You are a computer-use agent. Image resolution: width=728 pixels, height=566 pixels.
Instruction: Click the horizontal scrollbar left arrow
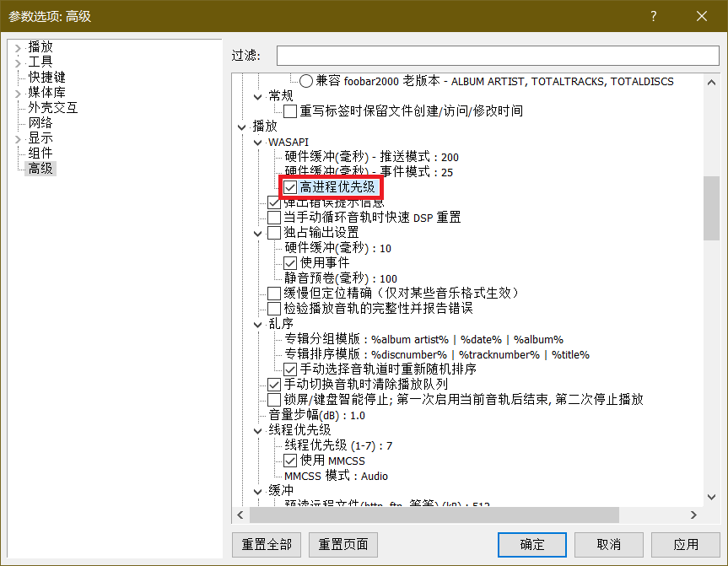point(240,515)
